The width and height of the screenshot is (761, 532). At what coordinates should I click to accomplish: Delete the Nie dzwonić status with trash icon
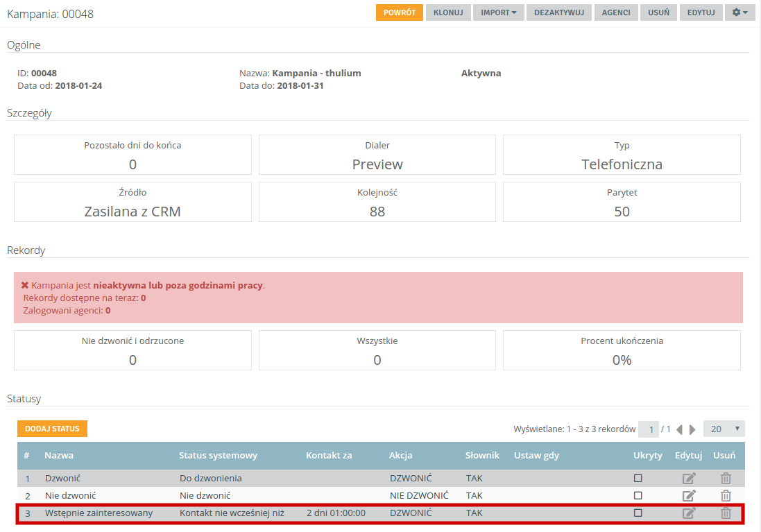[x=726, y=496]
